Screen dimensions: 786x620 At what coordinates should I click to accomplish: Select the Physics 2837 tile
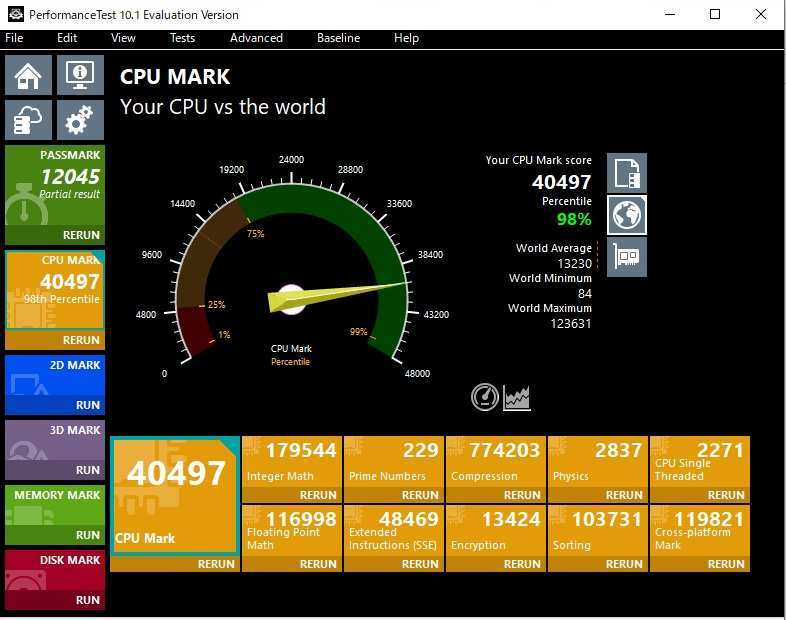598,462
